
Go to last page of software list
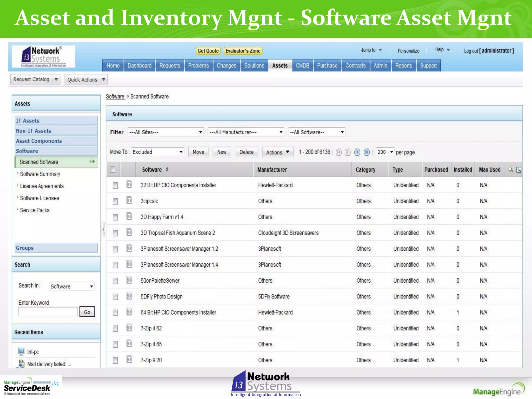367,152
